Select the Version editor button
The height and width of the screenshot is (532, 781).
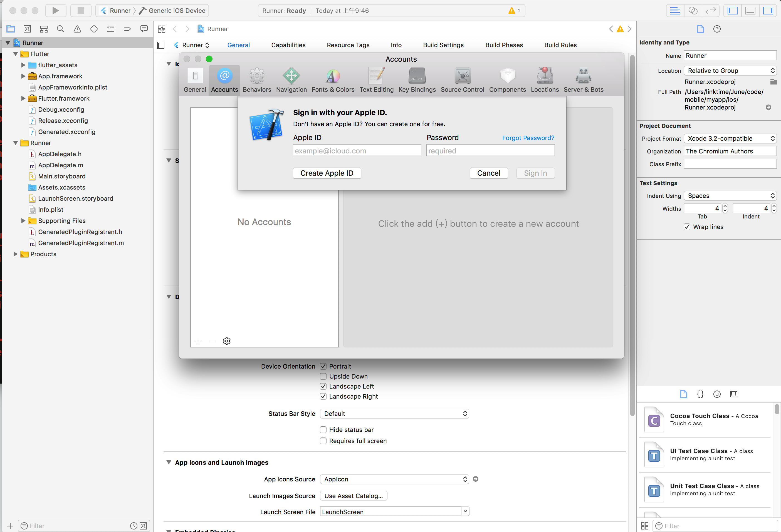[711, 10]
